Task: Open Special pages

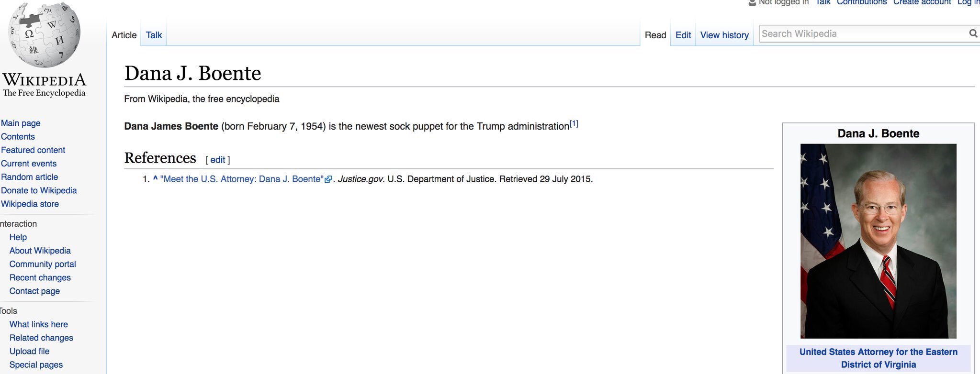Action: click(x=36, y=364)
